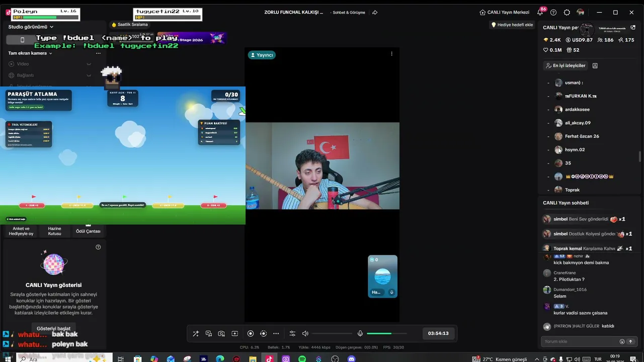Viewport: 644px width, 362px height.
Task: Select the guest thumbnail labeled Ha...
Action: (x=382, y=277)
